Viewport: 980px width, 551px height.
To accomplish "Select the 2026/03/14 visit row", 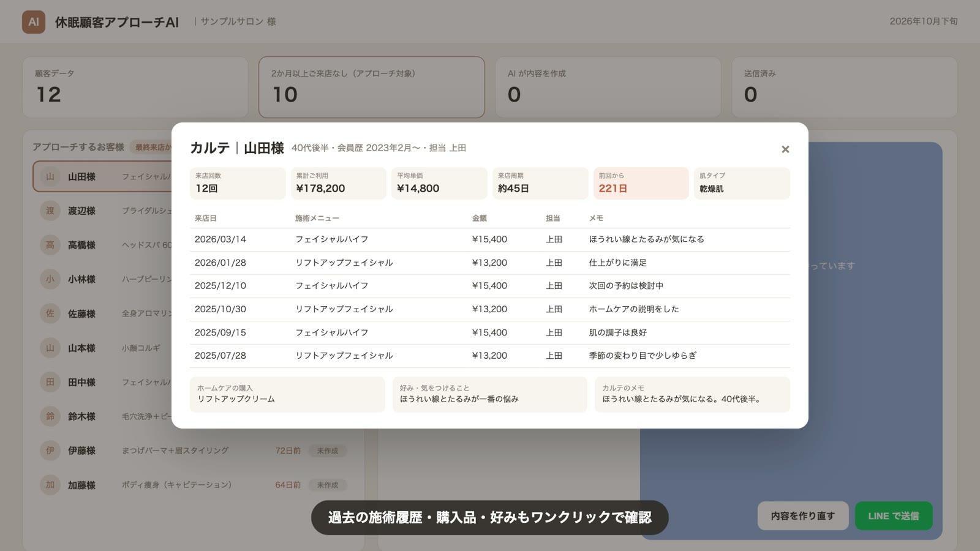I will click(x=490, y=239).
